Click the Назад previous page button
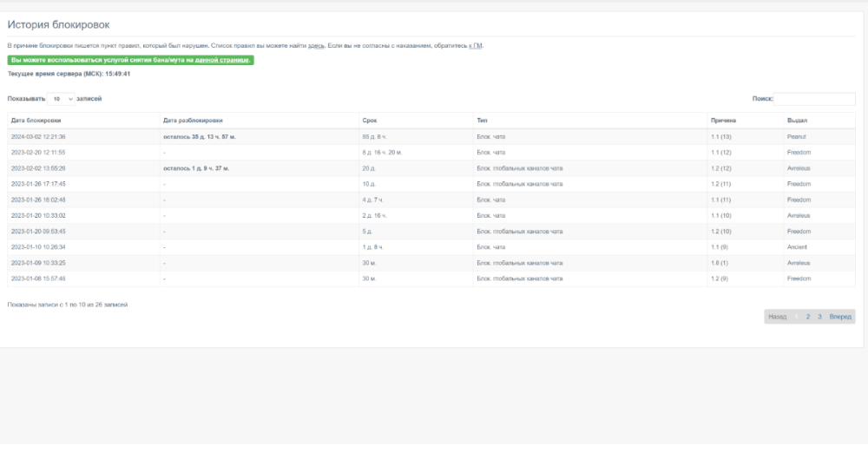This screenshot has width=868, height=452. point(778,317)
